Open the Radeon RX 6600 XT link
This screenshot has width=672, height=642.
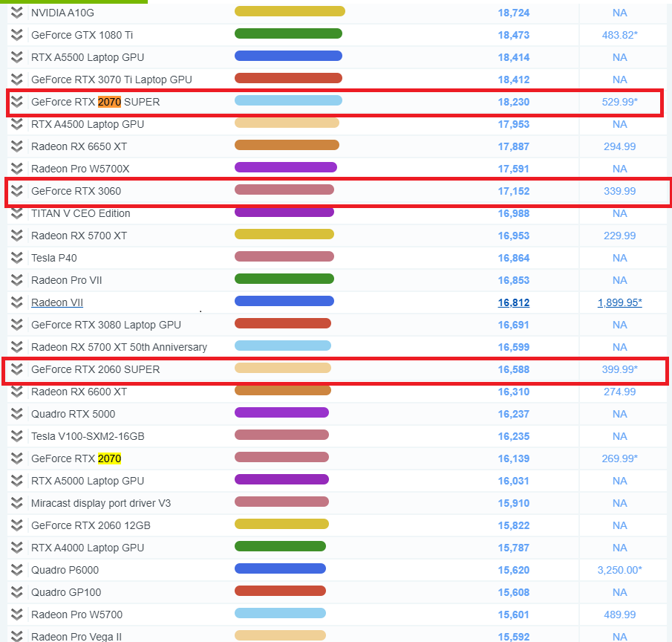click(79, 392)
